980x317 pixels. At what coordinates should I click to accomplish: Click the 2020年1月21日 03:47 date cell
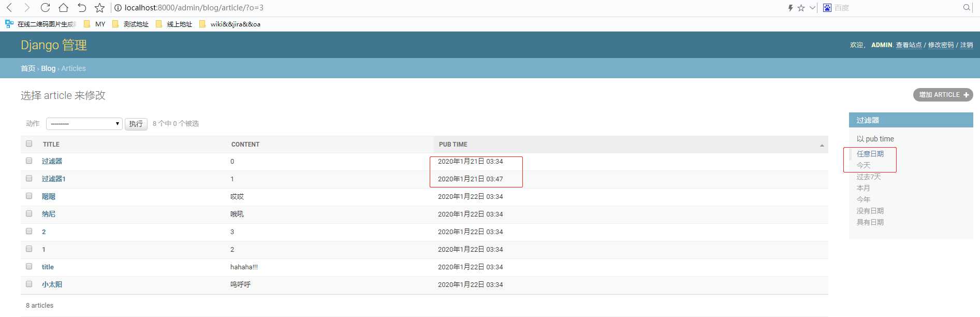(x=470, y=179)
